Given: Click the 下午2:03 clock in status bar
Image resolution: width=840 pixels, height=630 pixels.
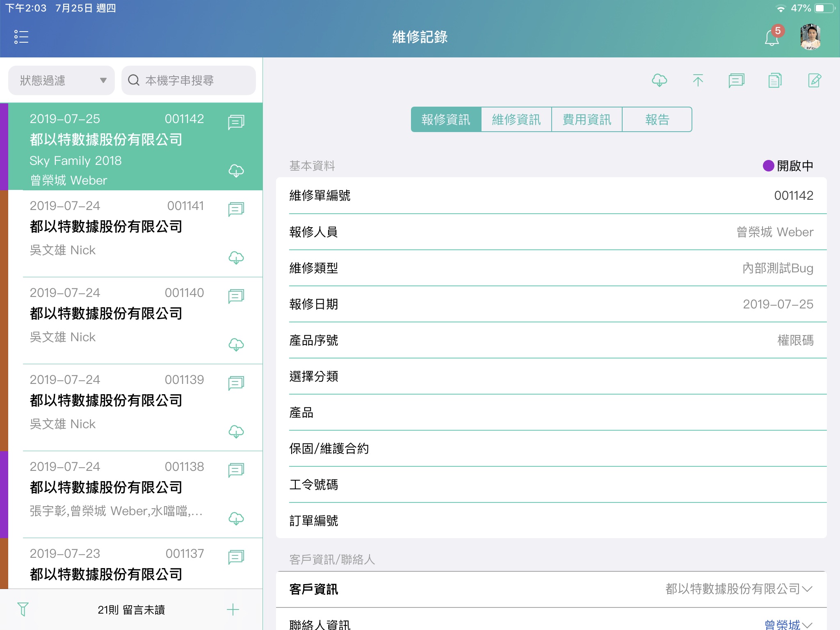Looking at the screenshot, I should coord(25,8).
